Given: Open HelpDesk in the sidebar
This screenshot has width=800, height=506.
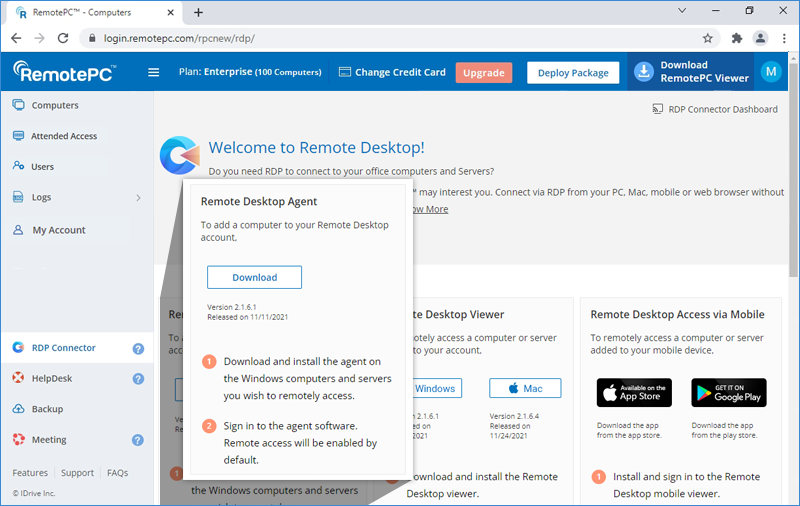Looking at the screenshot, I should click(52, 378).
